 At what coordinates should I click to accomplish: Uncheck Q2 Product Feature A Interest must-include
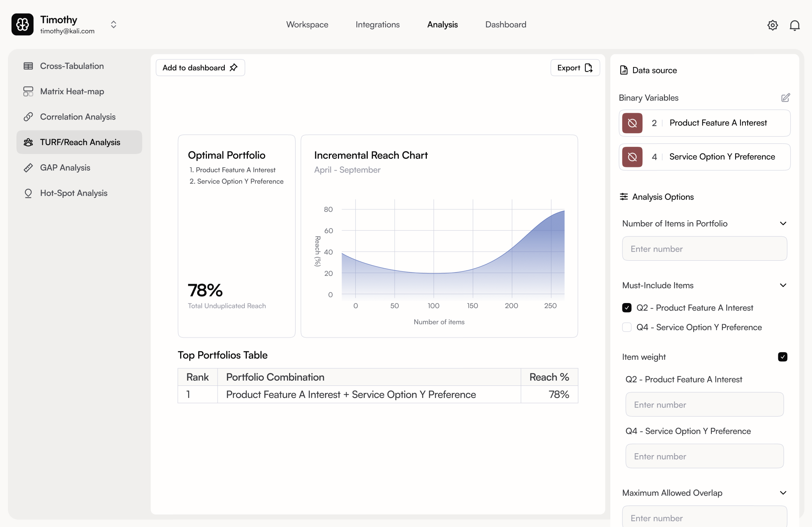[x=627, y=308]
